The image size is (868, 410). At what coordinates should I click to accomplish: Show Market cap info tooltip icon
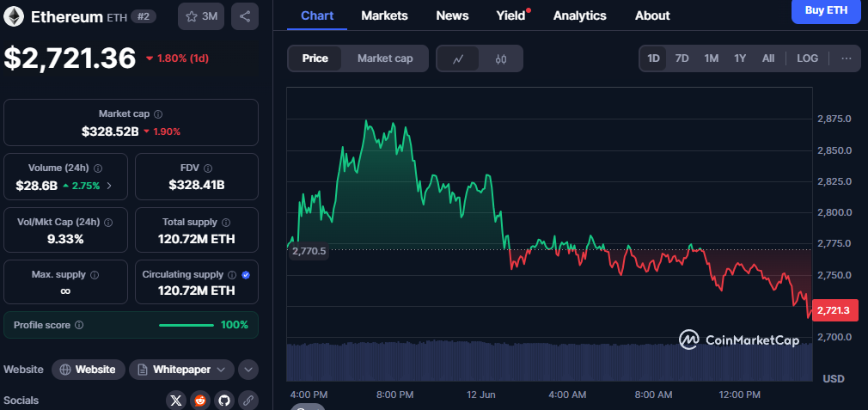tap(158, 114)
